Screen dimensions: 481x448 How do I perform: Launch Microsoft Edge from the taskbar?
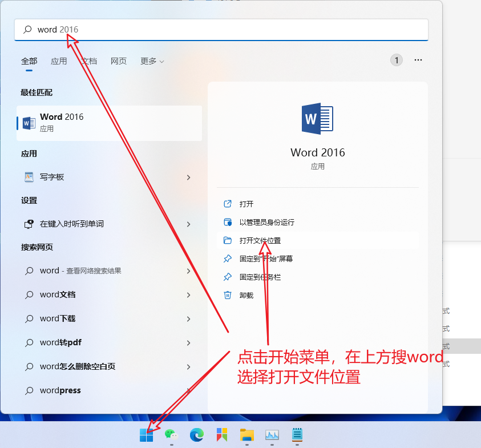(x=197, y=435)
